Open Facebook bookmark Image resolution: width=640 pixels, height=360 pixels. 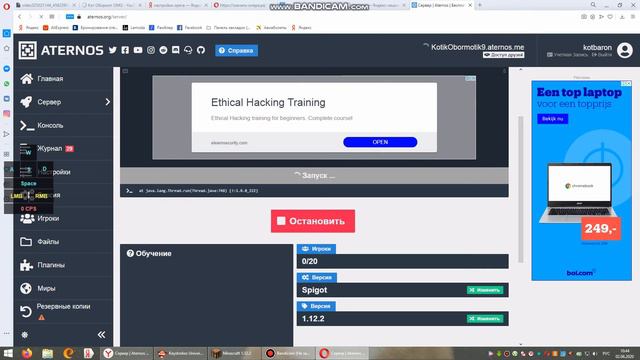[x=190, y=28]
